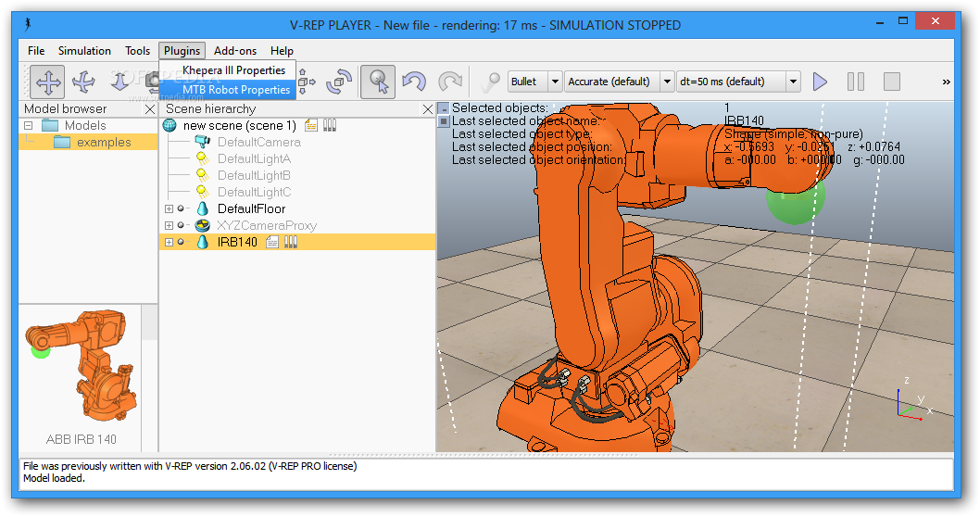Open the IRB140 script icon

click(272, 242)
